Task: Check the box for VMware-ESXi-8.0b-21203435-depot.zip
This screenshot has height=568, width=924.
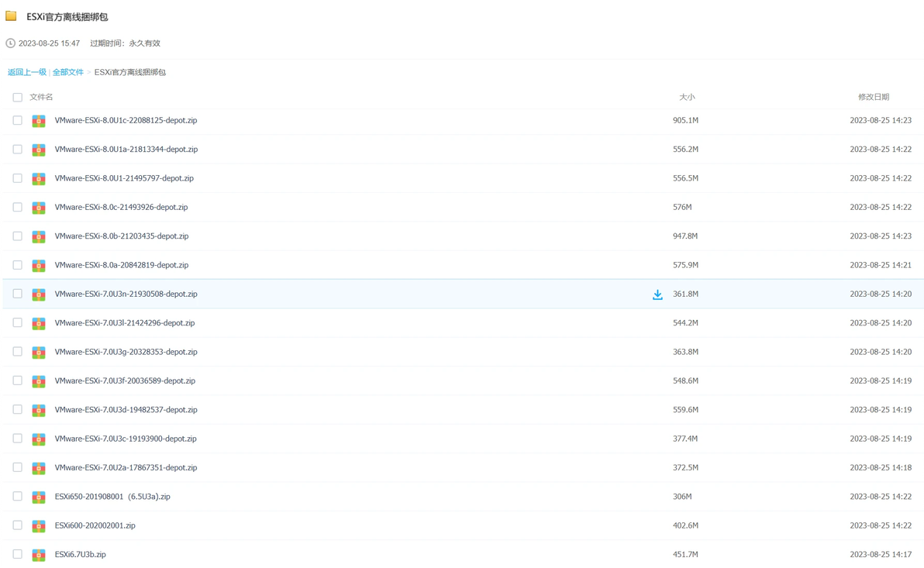Action: click(18, 236)
